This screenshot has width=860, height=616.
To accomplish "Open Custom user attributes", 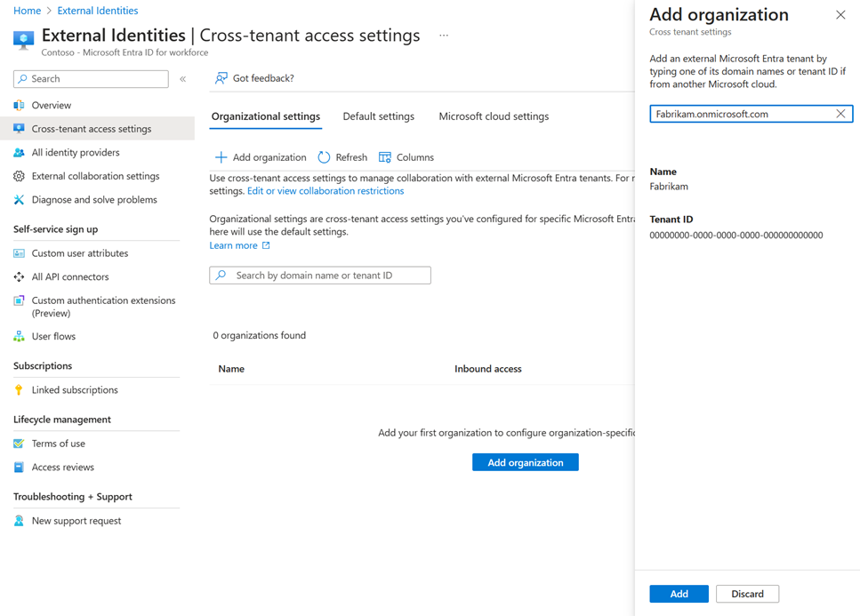I will (79, 252).
